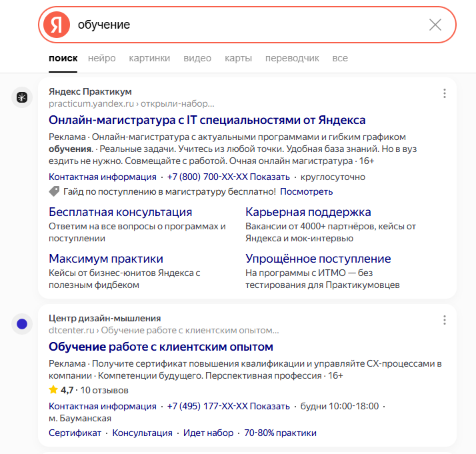This screenshot has height=454, width=476.
Task: Open Упрощённое поступление sitelink
Action: point(318,259)
